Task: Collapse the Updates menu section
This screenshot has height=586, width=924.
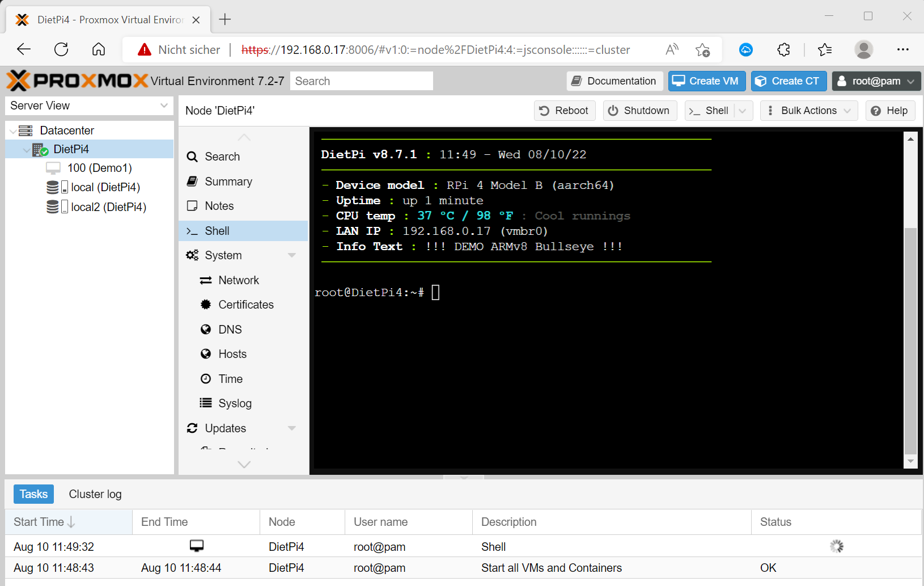Action: click(292, 428)
